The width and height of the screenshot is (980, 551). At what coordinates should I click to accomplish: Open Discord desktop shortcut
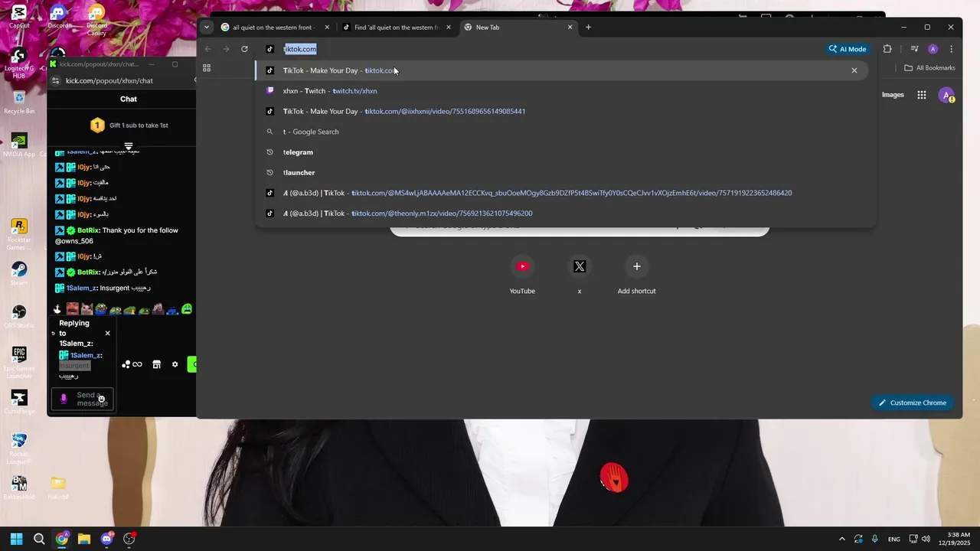tap(57, 17)
